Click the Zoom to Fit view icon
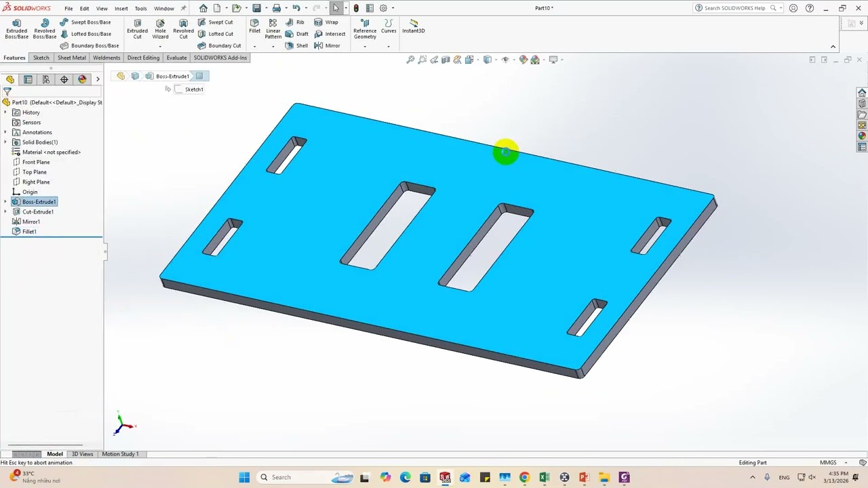This screenshot has height=488, width=868. (410, 60)
